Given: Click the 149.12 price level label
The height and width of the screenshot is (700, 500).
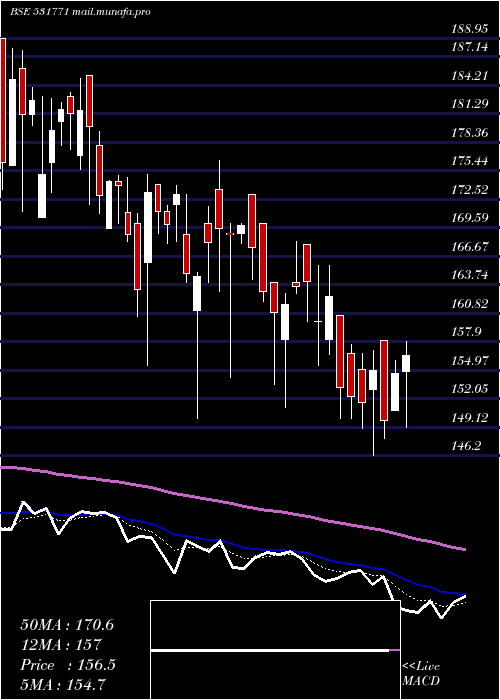Looking at the screenshot, I should pos(470,418).
